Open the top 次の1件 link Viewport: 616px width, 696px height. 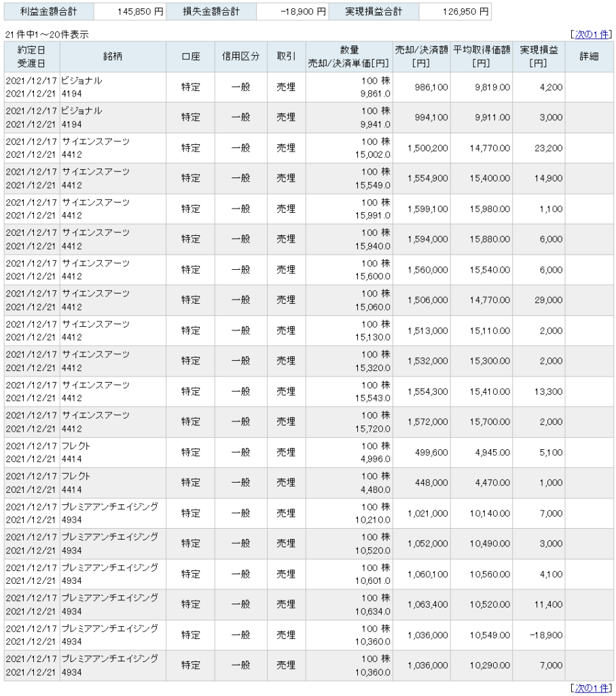coord(592,35)
